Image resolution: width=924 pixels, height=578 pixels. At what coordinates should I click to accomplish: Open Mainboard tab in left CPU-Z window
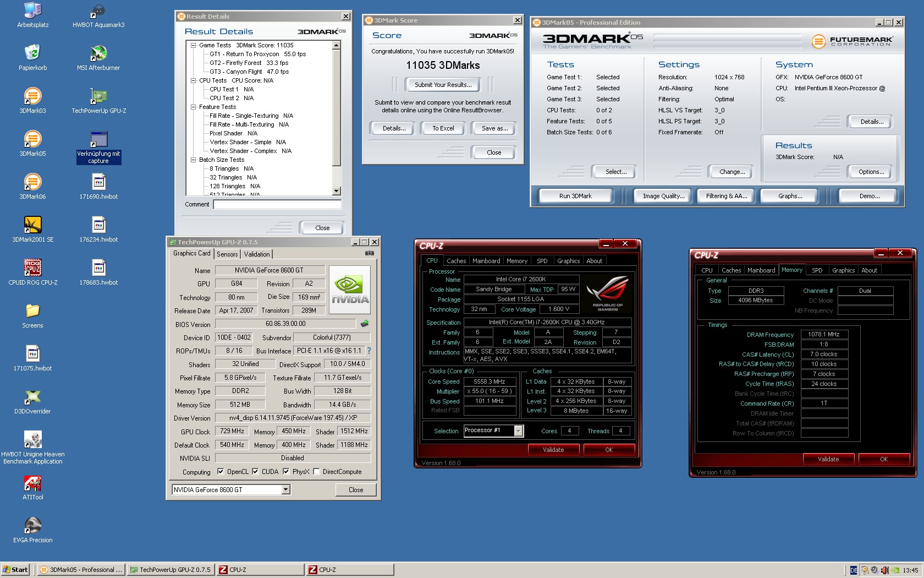pos(486,261)
